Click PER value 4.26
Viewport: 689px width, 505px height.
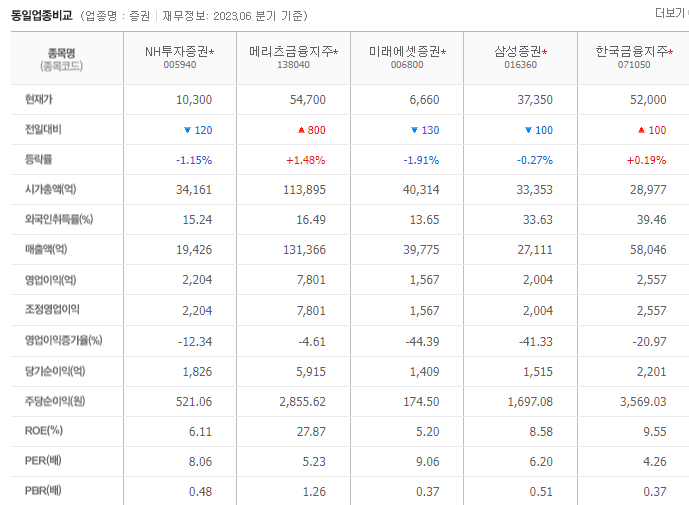pyautogui.click(x=655, y=462)
